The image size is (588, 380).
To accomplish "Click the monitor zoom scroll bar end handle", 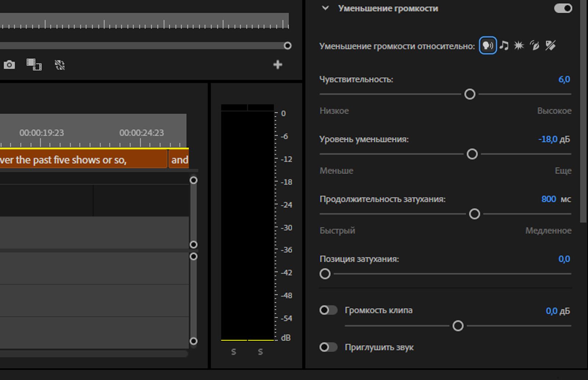I will [288, 46].
